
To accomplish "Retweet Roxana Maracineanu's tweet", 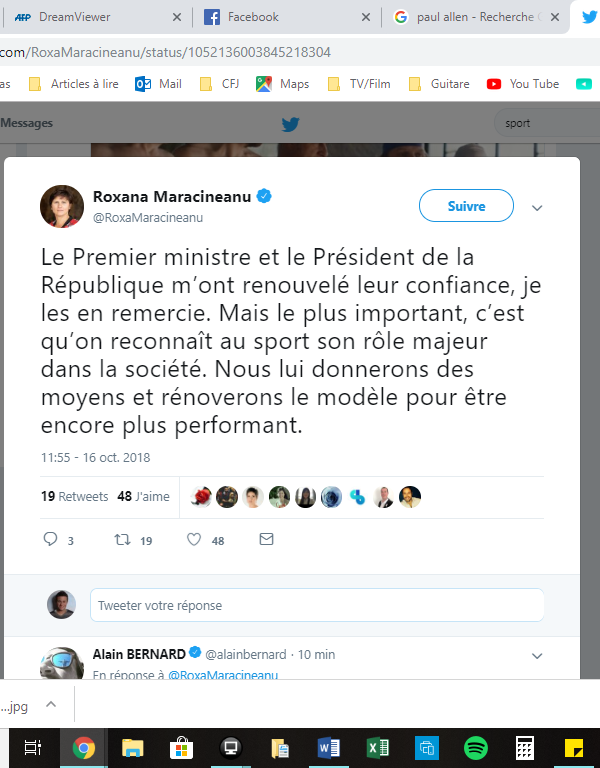I will [122, 540].
